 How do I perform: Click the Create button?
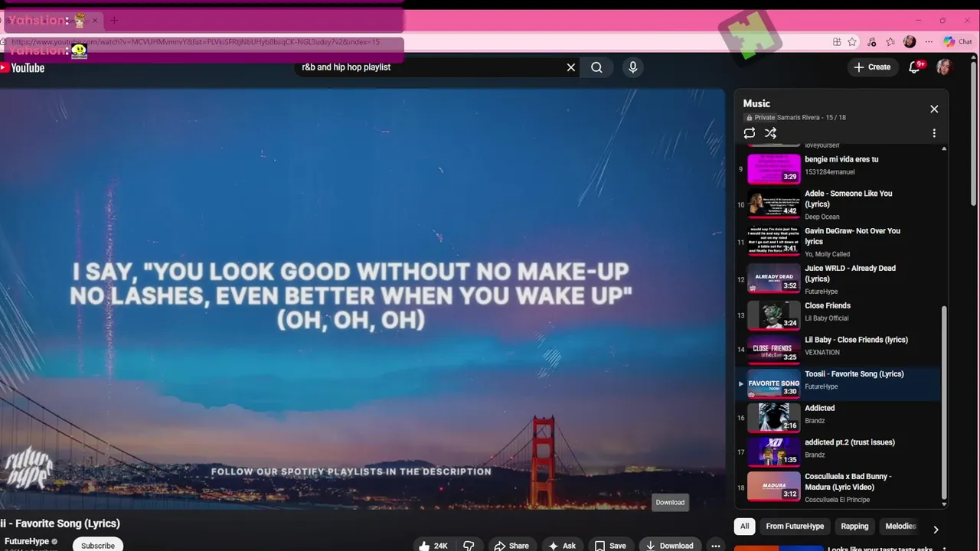(x=872, y=67)
